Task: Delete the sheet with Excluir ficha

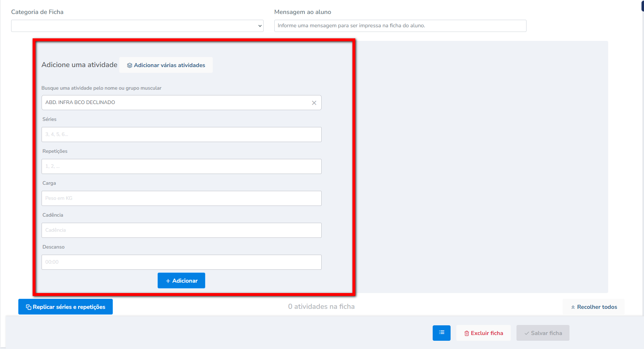Action: (483, 333)
